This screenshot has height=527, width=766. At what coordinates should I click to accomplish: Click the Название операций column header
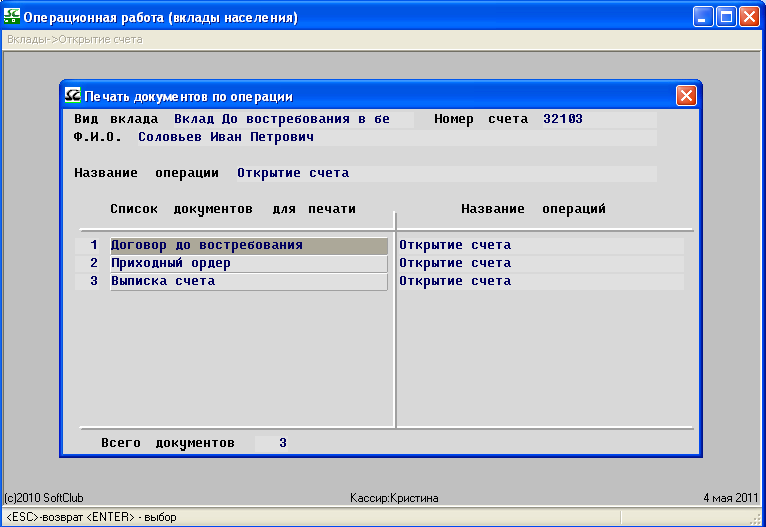pos(533,209)
